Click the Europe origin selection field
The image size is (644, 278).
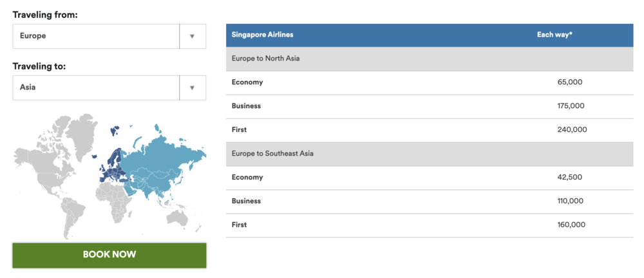[96, 36]
